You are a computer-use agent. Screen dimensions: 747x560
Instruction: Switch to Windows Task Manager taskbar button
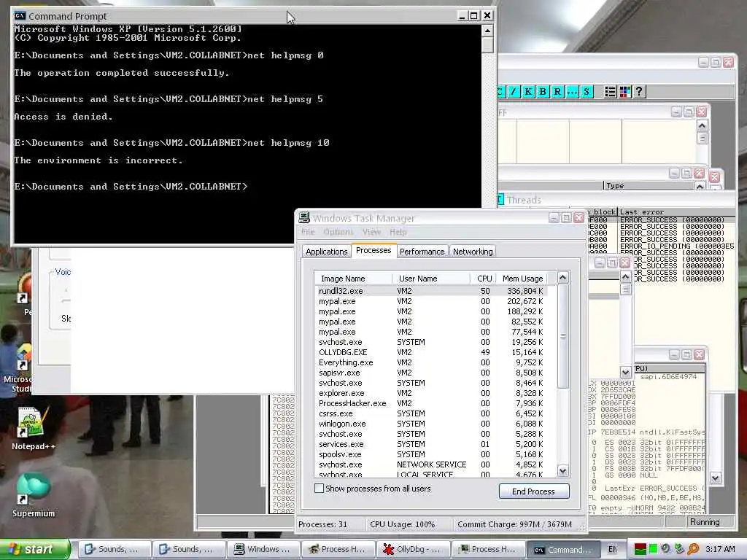click(x=263, y=549)
